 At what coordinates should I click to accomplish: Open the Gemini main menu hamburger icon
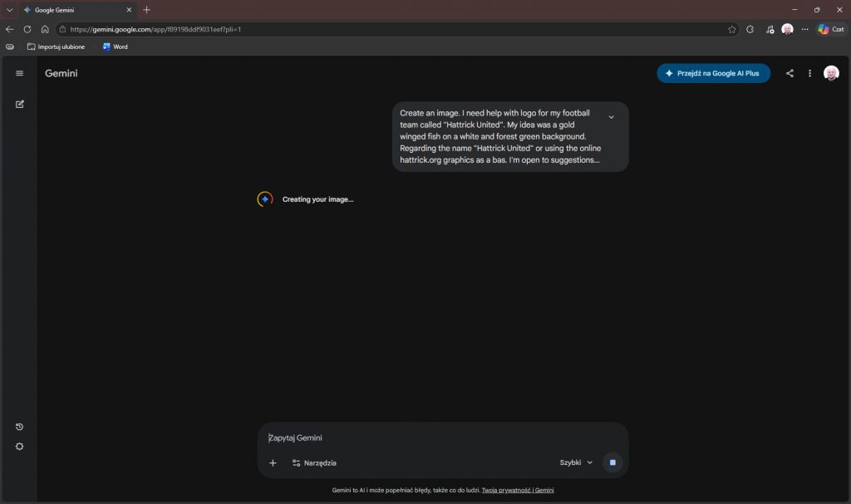tap(20, 73)
